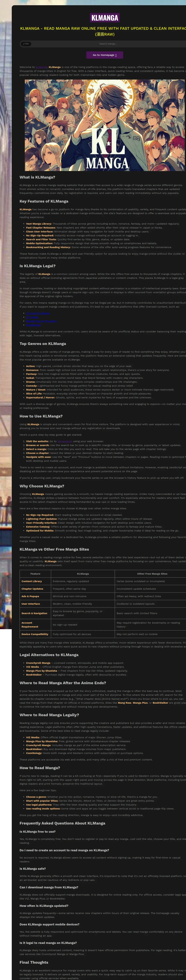Screen dimensions: 186x980
Task: Click 'Where to Read Manga Legally?' heading
Action: click(49, 715)
